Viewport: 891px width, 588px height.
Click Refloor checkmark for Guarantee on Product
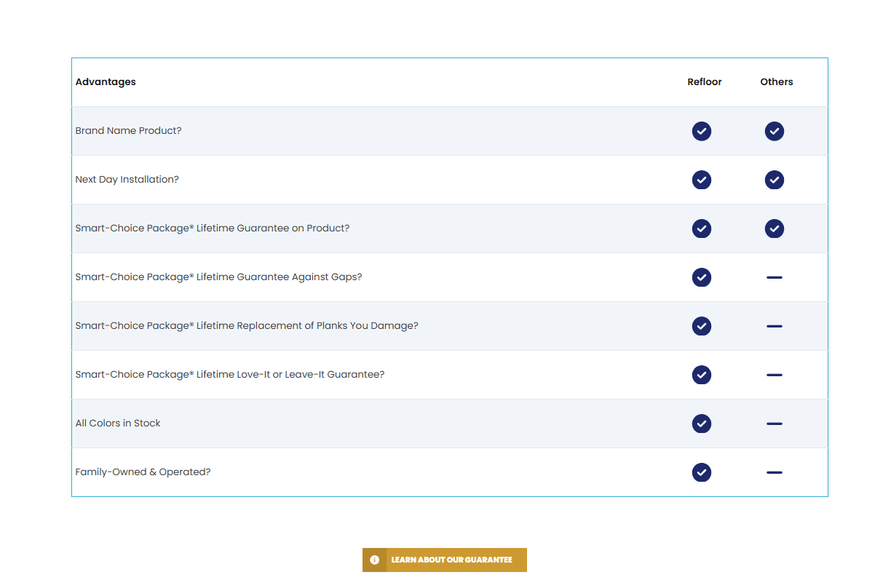[x=701, y=229]
